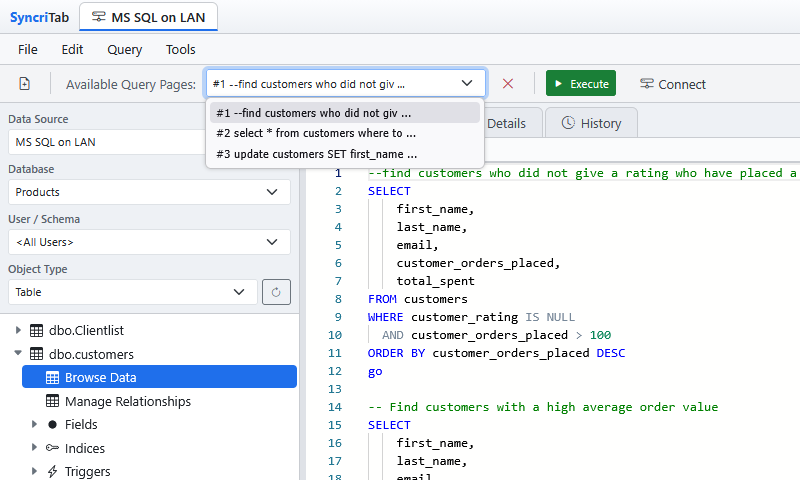Open the Edit menu

coord(72,49)
